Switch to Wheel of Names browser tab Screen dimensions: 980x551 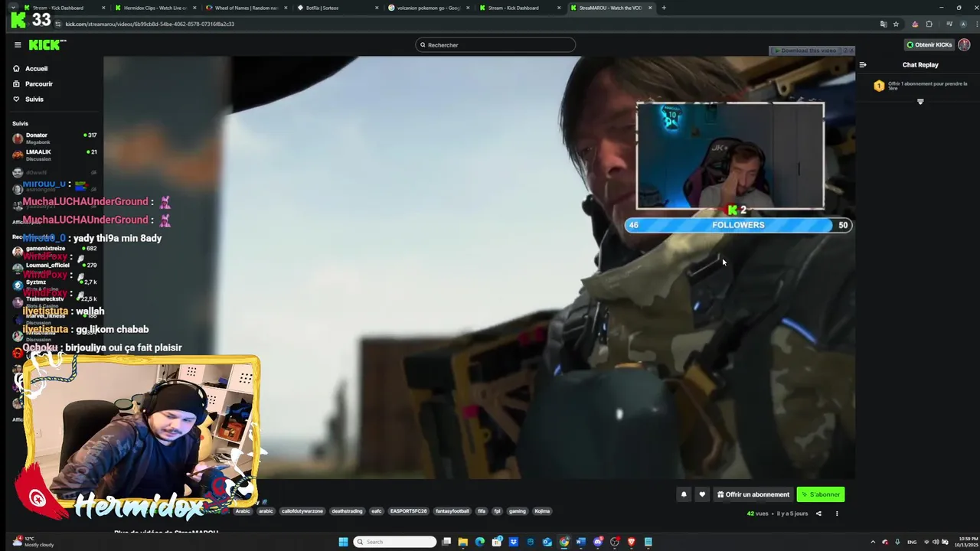(x=245, y=8)
